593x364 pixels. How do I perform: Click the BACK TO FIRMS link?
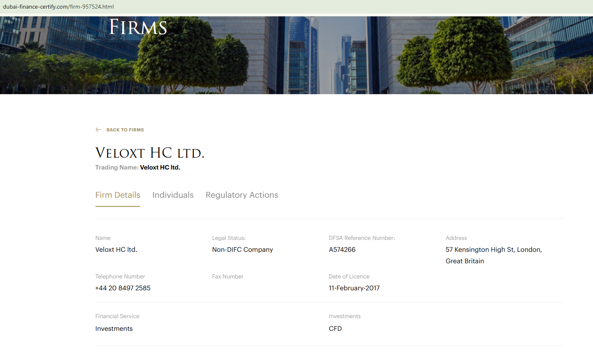tap(125, 130)
